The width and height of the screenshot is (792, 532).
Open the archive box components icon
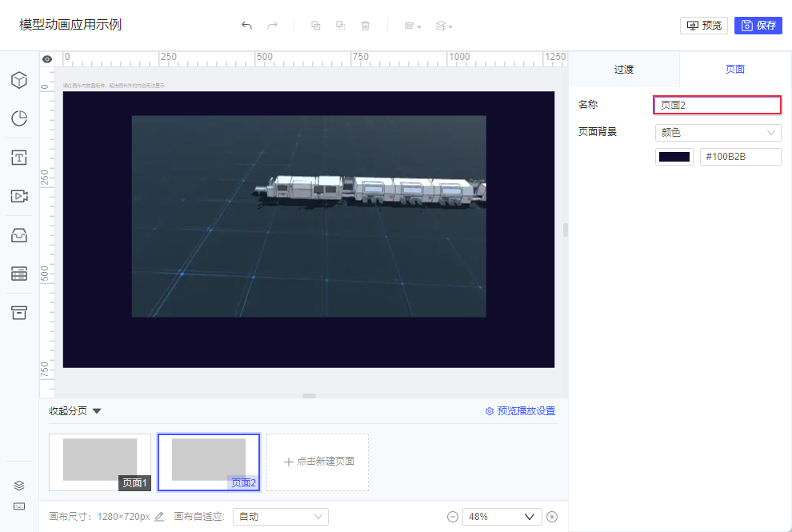(19, 312)
